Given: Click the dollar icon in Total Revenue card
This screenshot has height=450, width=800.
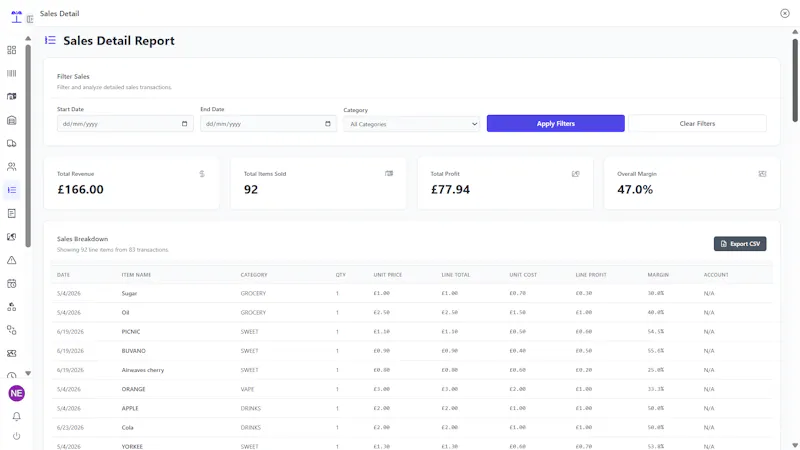Looking at the screenshot, I should click(x=202, y=174).
